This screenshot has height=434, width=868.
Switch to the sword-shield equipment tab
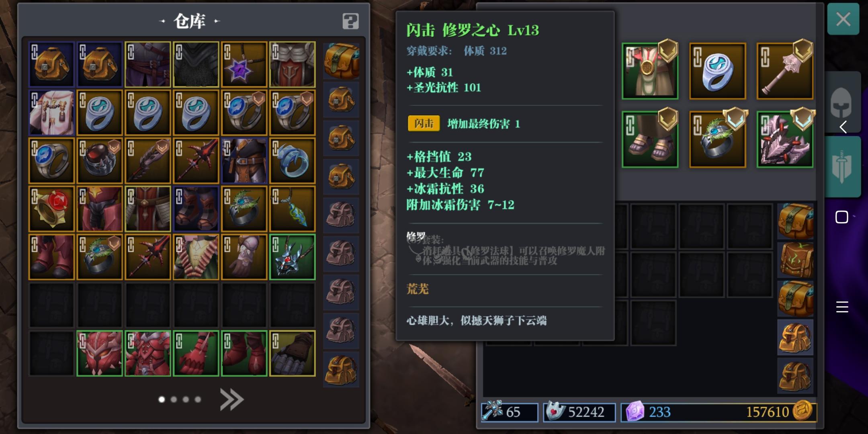tap(842, 167)
